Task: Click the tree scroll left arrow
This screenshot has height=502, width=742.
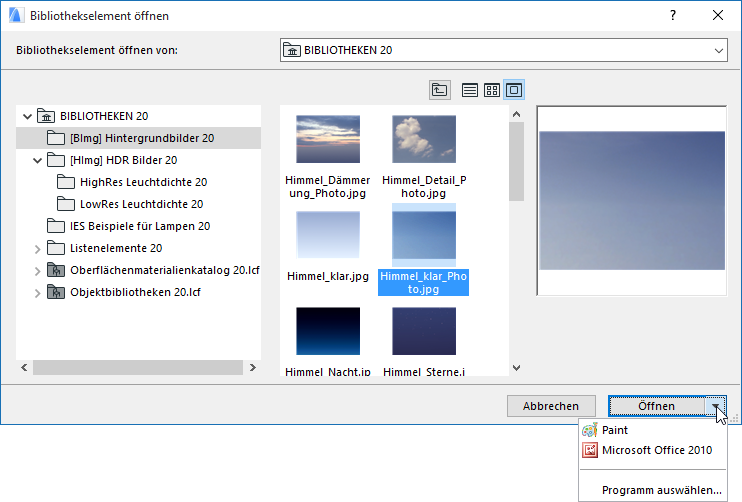Action: coord(24,367)
